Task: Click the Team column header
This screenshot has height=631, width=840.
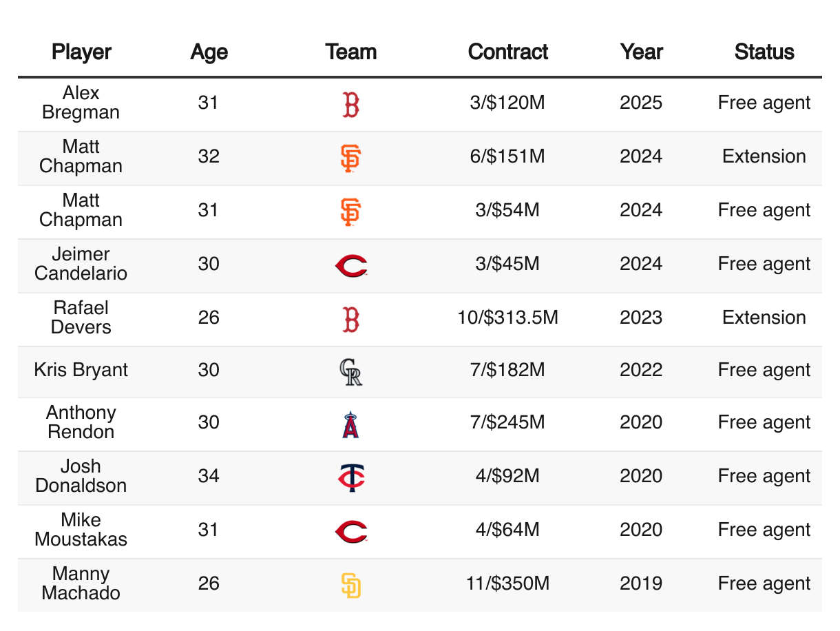Action: 351,52
